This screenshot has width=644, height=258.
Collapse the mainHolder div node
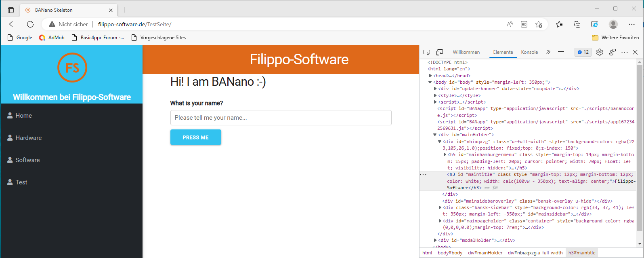[435, 135]
